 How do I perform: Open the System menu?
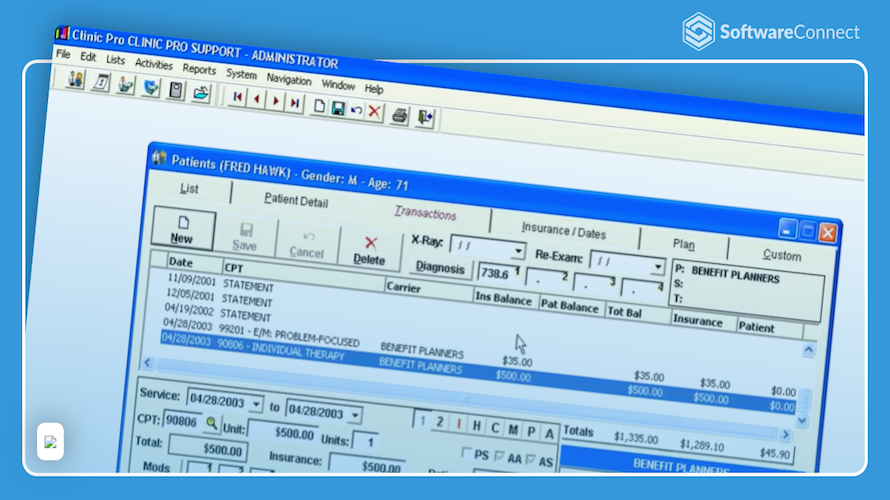point(241,74)
